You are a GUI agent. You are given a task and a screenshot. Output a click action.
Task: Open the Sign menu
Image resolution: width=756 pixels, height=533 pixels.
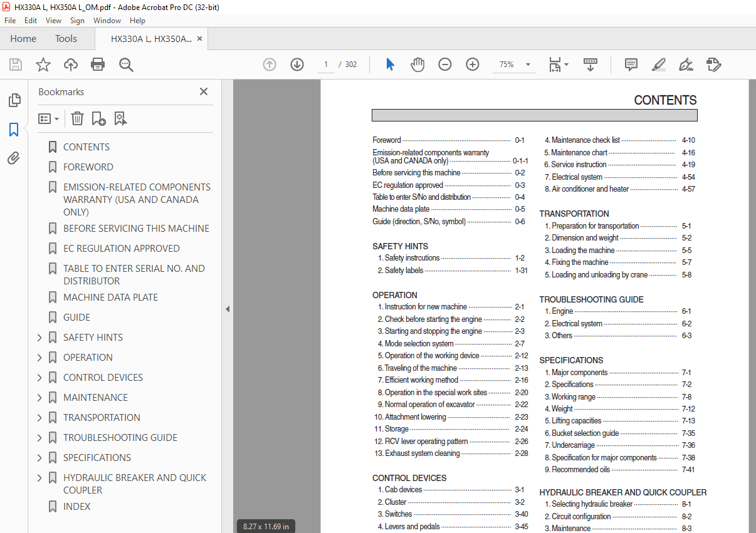click(77, 21)
